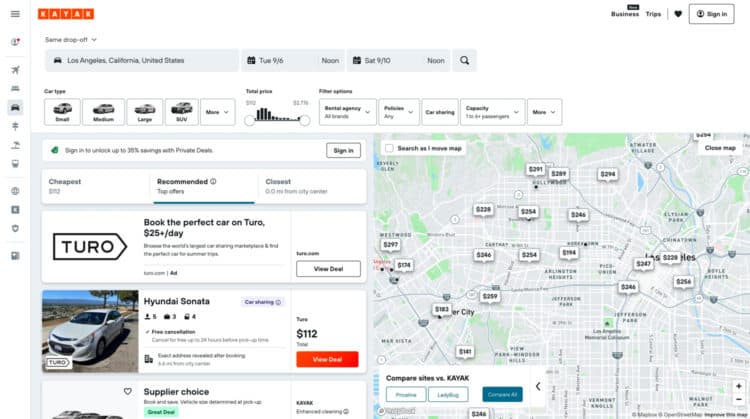
Task: Open the Rental agency dropdown
Action: (x=348, y=112)
